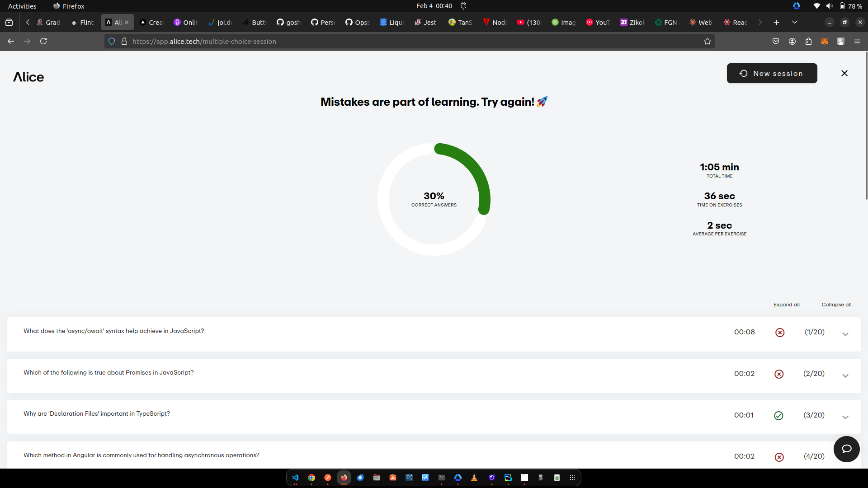The height and width of the screenshot is (488, 868).
Task: Open Firefox extensions puzzle icon
Action: (808, 41)
